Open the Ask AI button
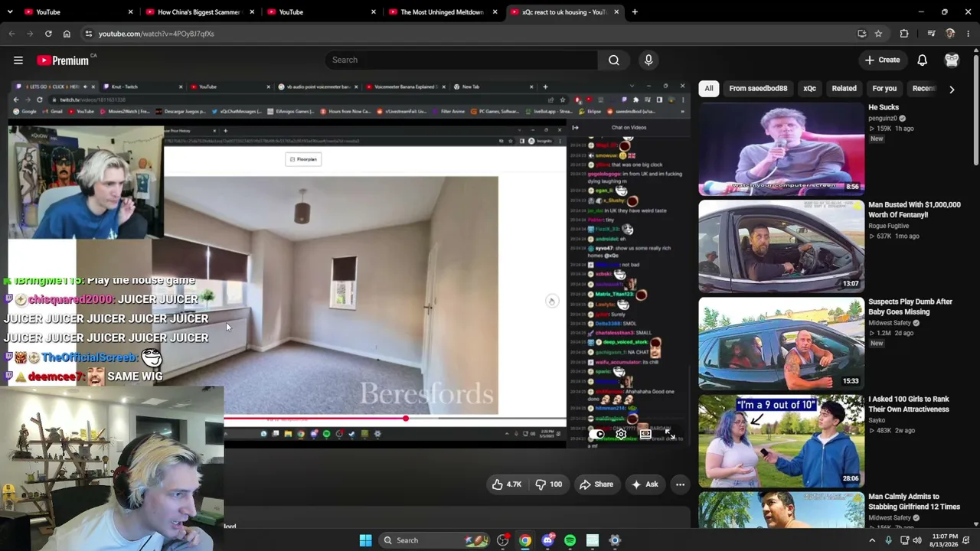 pyautogui.click(x=644, y=484)
